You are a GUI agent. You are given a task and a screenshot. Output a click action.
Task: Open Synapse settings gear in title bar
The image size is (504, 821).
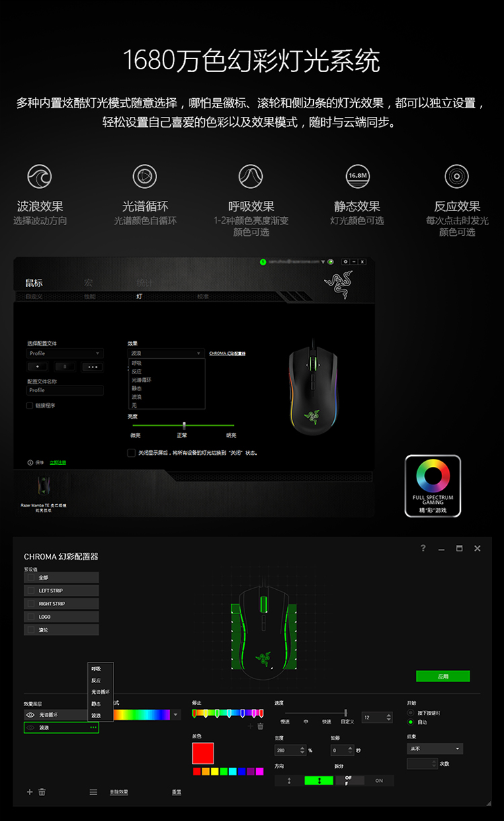pos(345,261)
